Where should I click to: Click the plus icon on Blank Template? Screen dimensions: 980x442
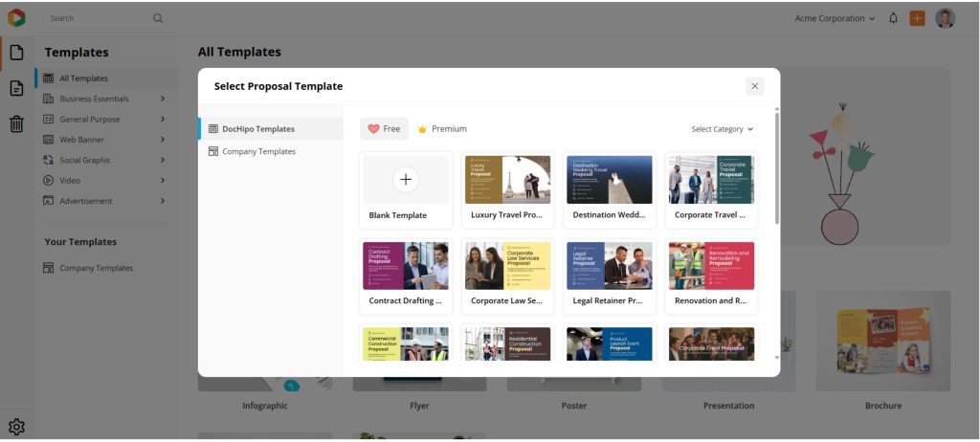tap(406, 180)
